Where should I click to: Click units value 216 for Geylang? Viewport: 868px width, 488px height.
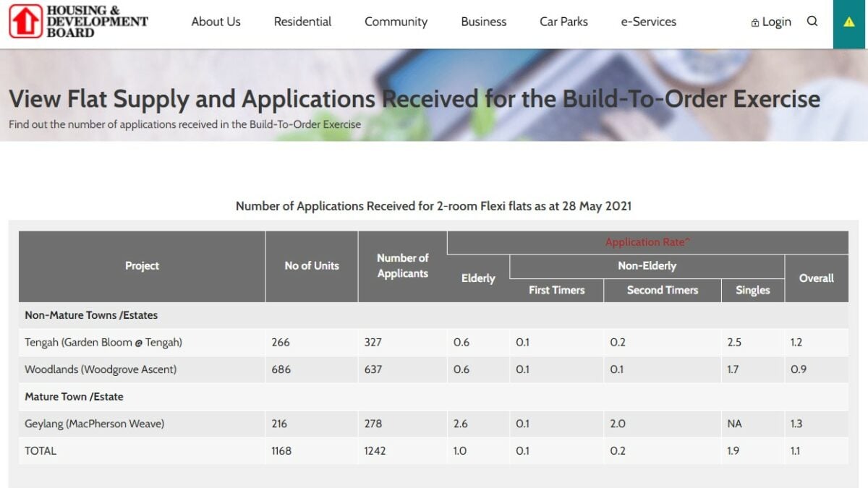coord(279,424)
